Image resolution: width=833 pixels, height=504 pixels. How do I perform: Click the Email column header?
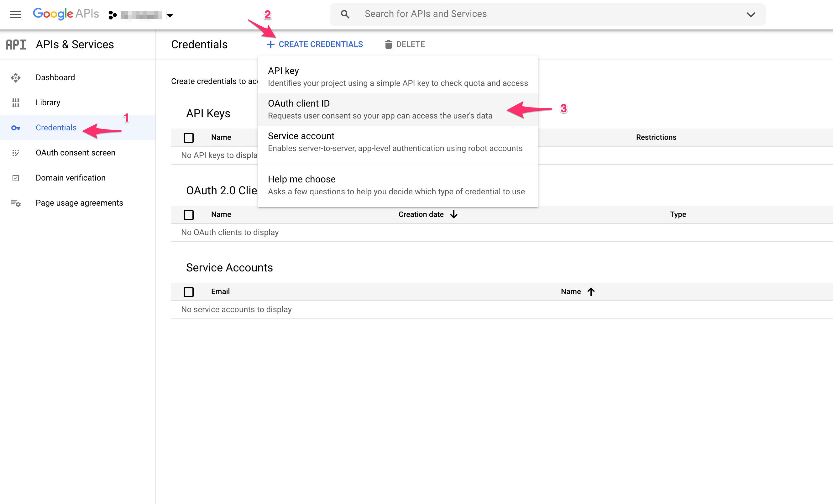click(x=220, y=291)
